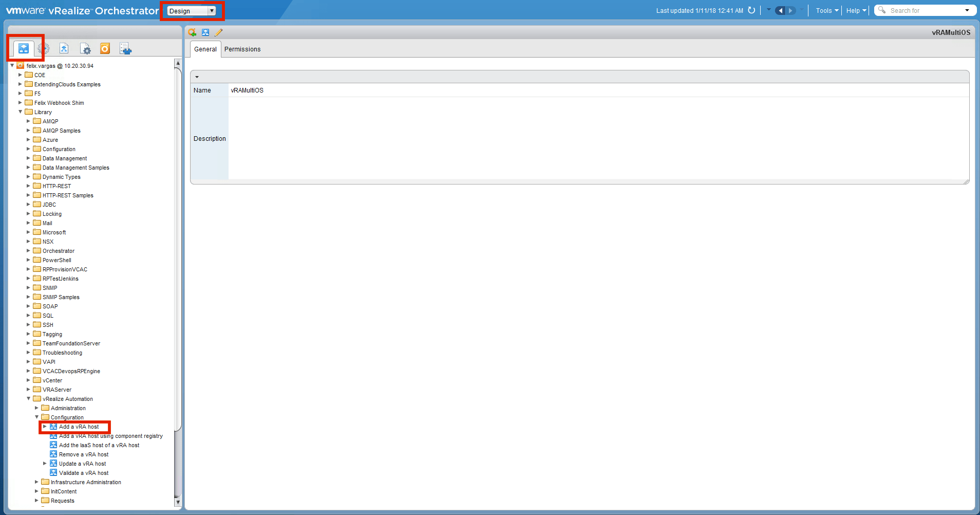
Task: Click the 'Update a vRA host' workflow icon
Action: pos(53,464)
